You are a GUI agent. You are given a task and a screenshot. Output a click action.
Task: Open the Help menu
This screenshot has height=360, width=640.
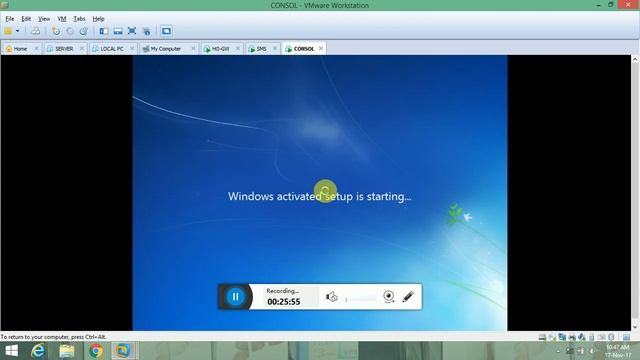[x=98, y=19]
